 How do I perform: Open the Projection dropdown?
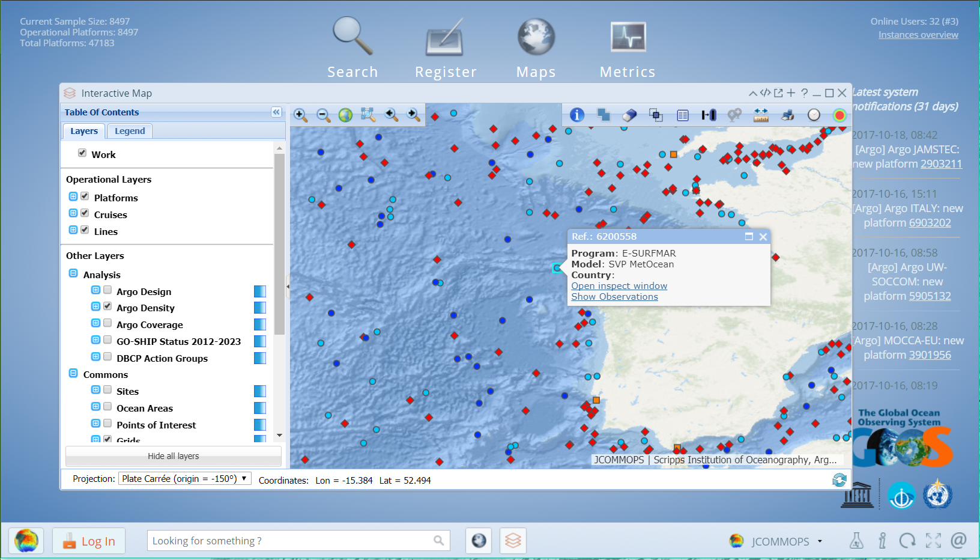click(185, 479)
